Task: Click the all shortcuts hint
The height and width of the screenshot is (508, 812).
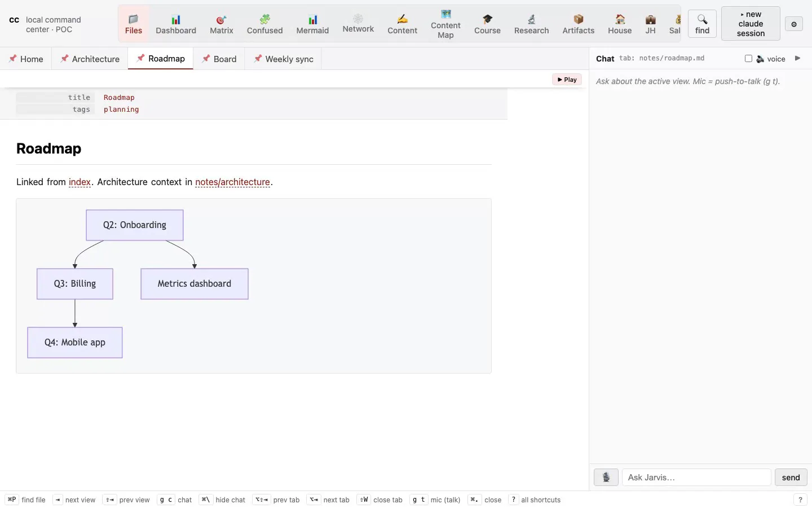Action: [x=535, y=500]
